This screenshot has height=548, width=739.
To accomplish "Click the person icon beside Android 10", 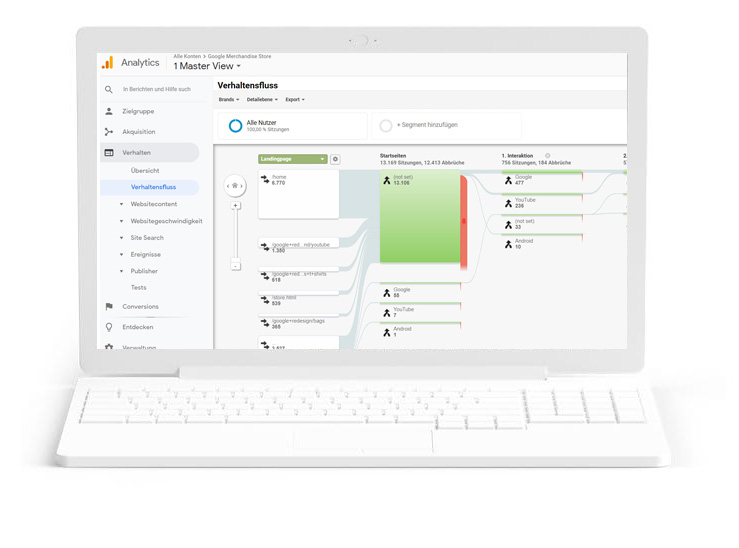I will [x=508, y=244].
